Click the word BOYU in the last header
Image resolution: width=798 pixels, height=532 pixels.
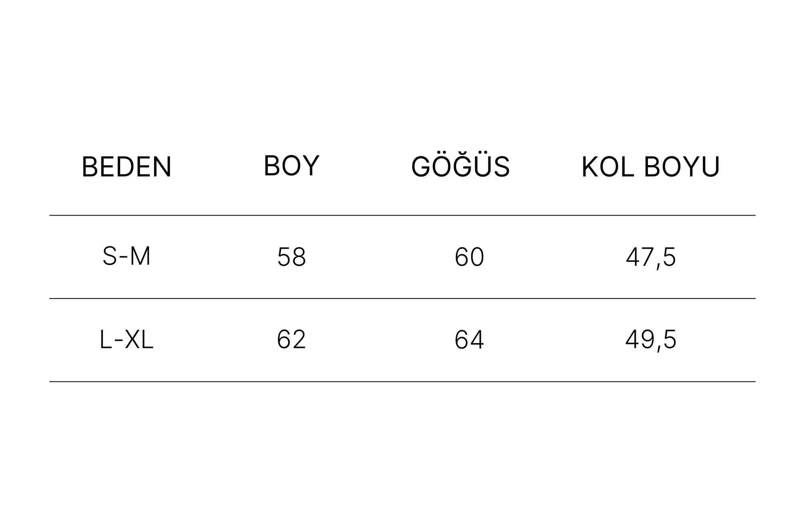[681, 167]
